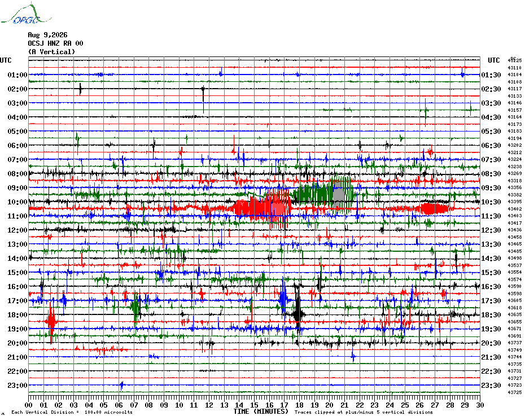Click the DC offset value 43723
Screen dimensions: 525x420
point(515,385)
